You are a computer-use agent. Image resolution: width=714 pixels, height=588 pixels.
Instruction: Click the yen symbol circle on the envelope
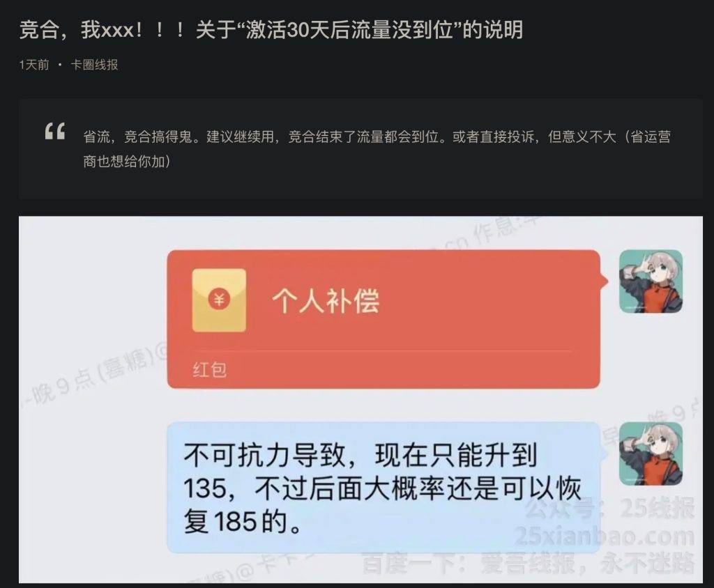pos(219,300)
